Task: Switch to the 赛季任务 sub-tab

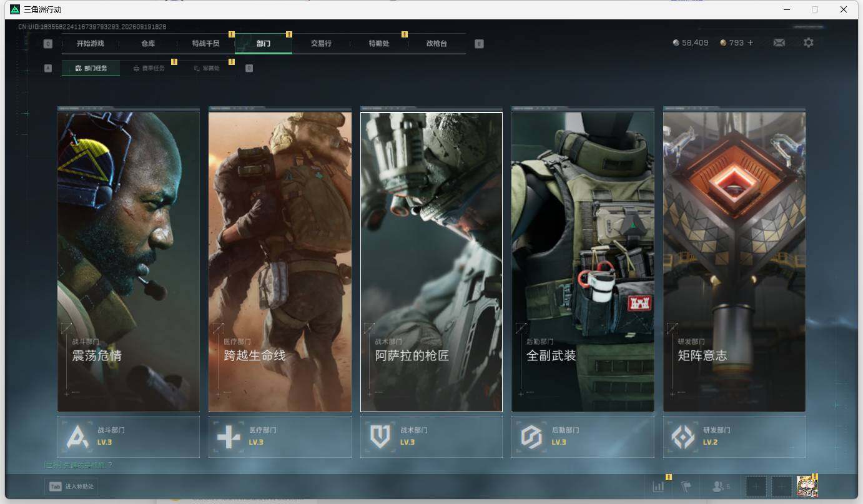Action: tap(149, 68)
